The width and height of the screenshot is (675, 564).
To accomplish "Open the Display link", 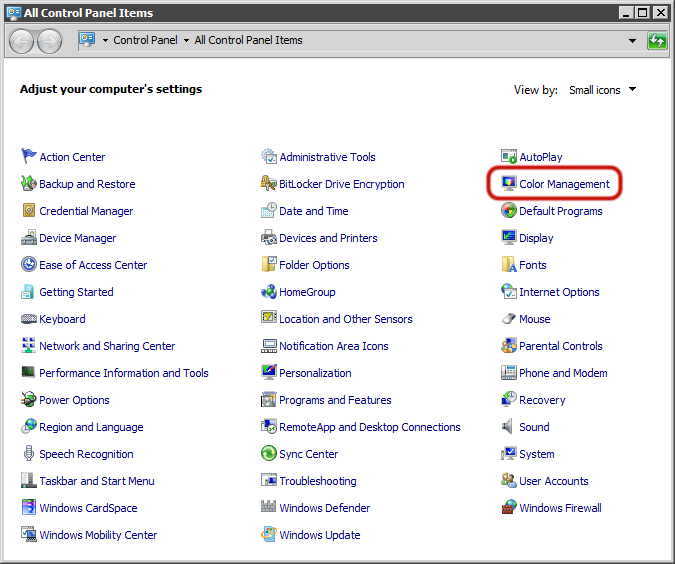I will pyautogui.click(x=536, y=238).
